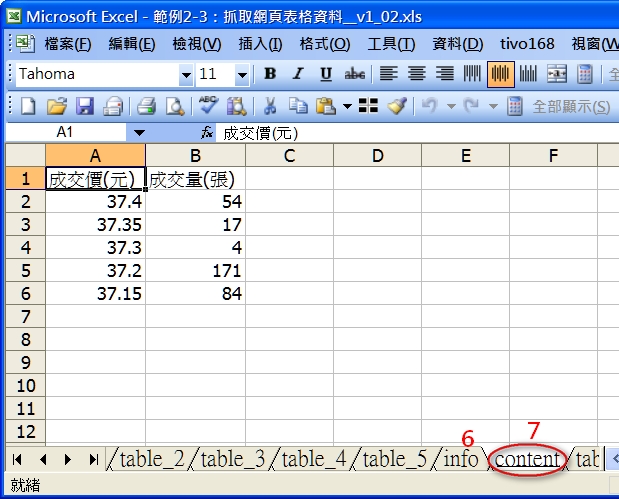Open the Research tool icon
619x499 pixels.
236,106
